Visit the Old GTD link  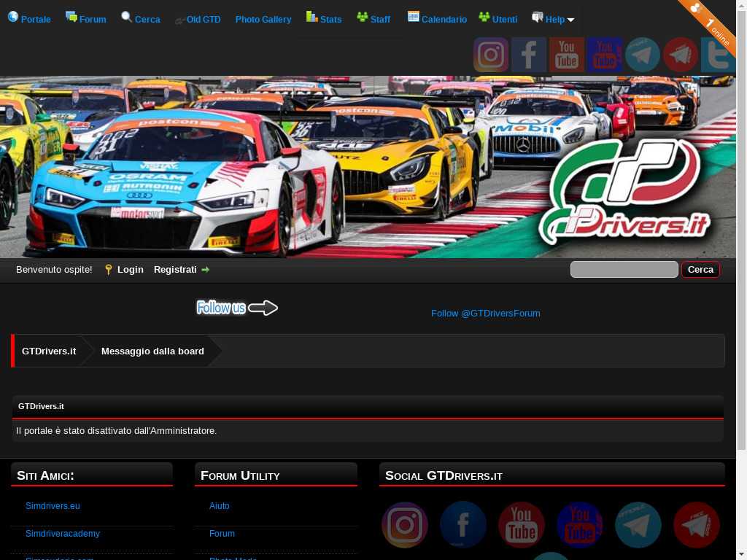tap(198, 20)
